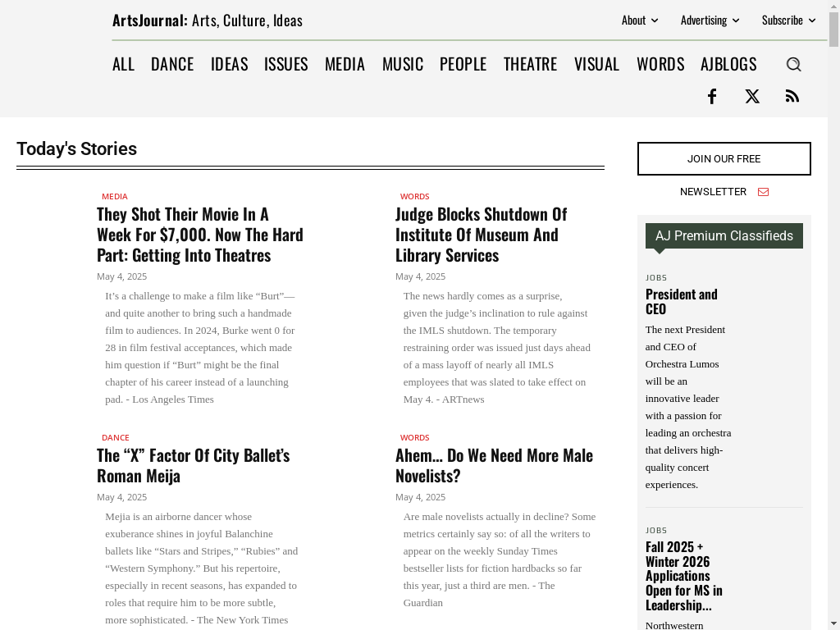Click the Orchestra Lumos job description
840x630 pixels.
coord(688,407)
